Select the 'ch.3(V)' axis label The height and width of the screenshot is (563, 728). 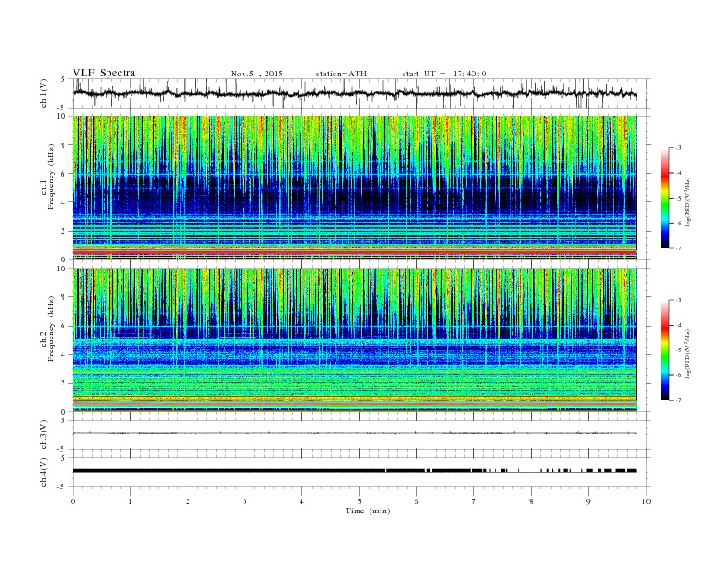pos(44,435)
